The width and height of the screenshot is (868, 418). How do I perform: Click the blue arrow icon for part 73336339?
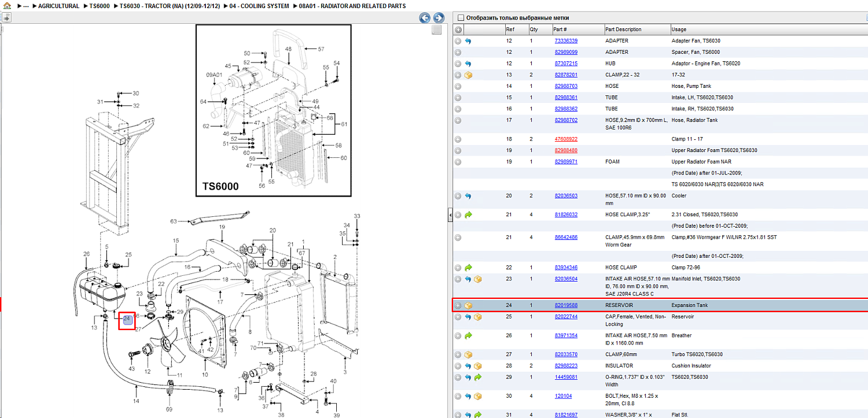click(468, 41)
